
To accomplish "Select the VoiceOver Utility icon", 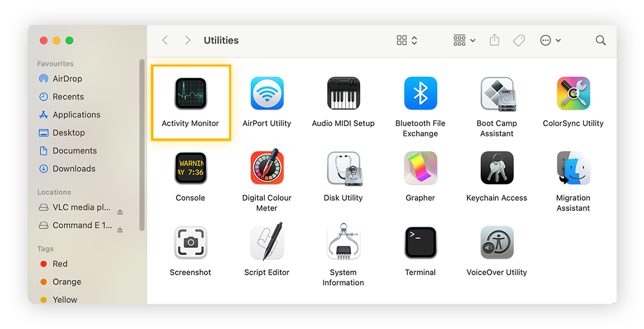I will (497, 243).
